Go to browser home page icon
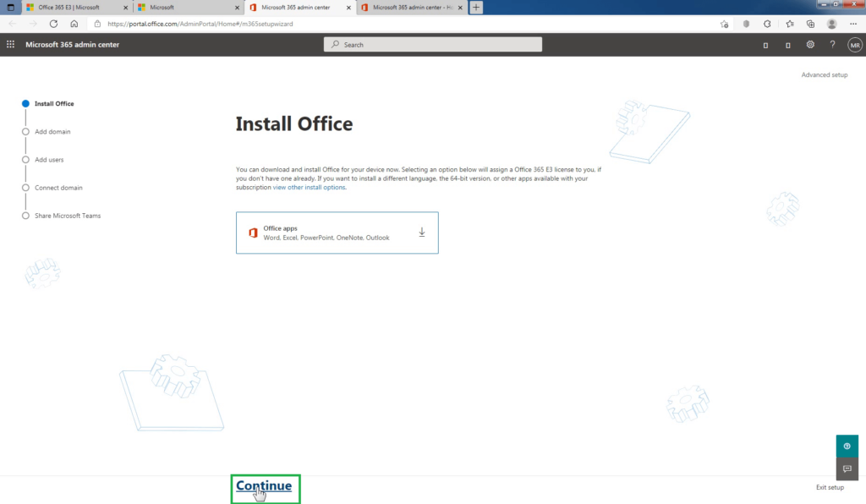This screenshot has height=504, width=866. 74,24
